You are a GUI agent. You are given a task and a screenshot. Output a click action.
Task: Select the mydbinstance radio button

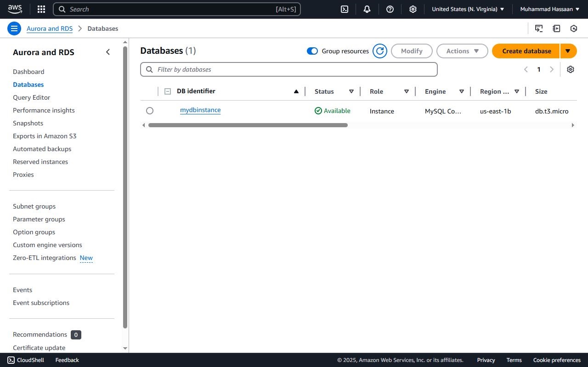[150, 111]
